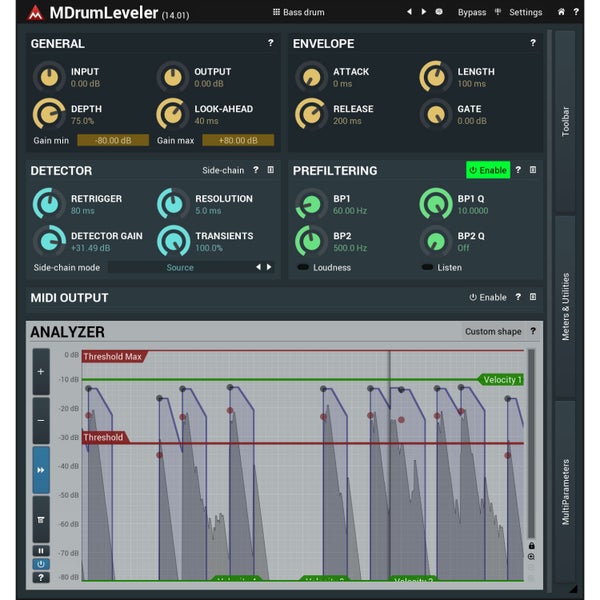Click the Threshold Max marker
The width and height of the screenshot is (600, 600).
(114, 357)
